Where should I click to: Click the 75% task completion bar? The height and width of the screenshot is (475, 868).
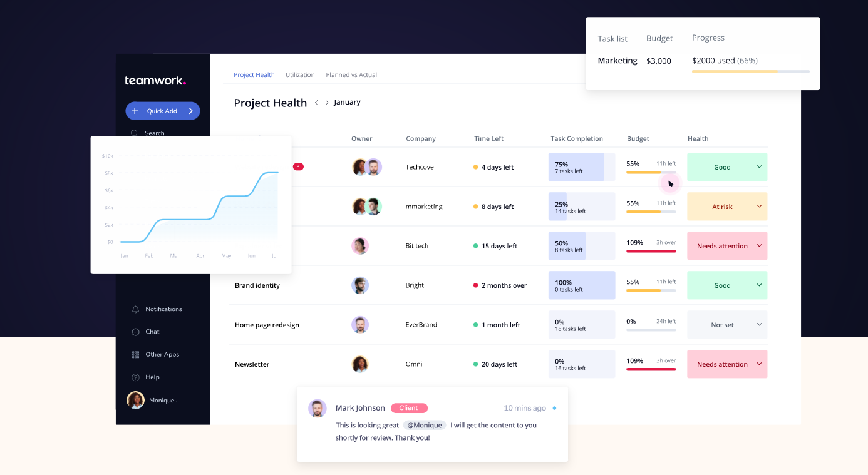coord(582,167)
